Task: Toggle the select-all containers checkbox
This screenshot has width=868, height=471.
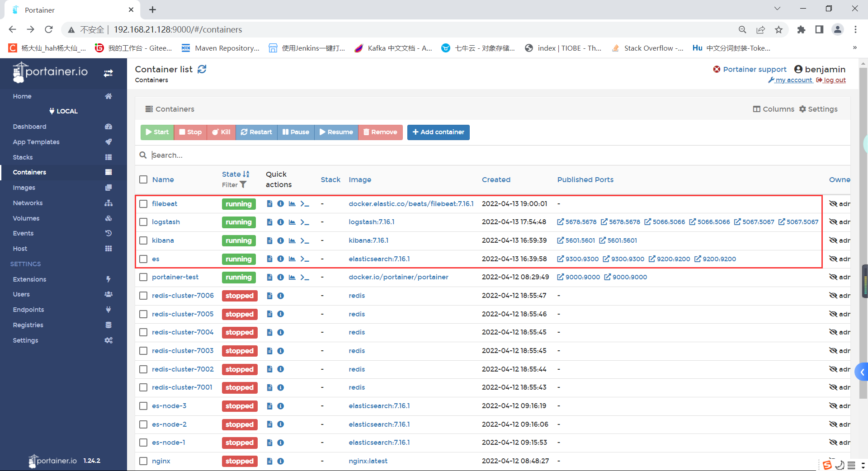Action: [143, 179]
